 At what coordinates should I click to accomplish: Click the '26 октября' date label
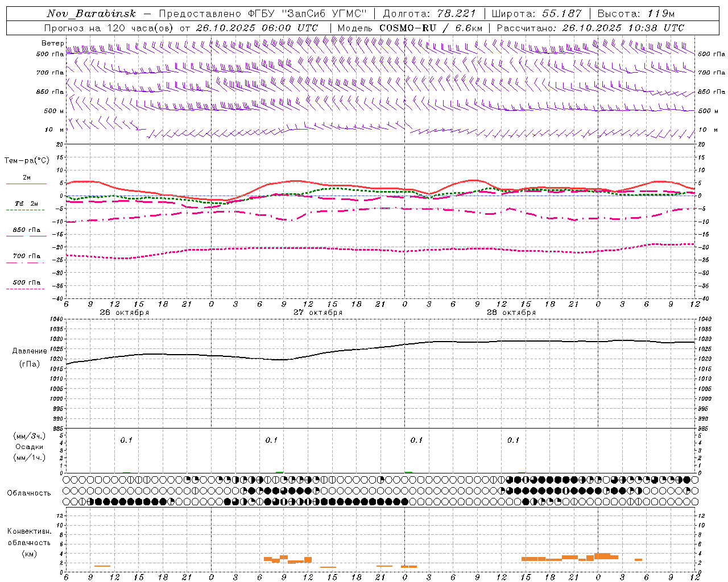click(x=125, y=313)
